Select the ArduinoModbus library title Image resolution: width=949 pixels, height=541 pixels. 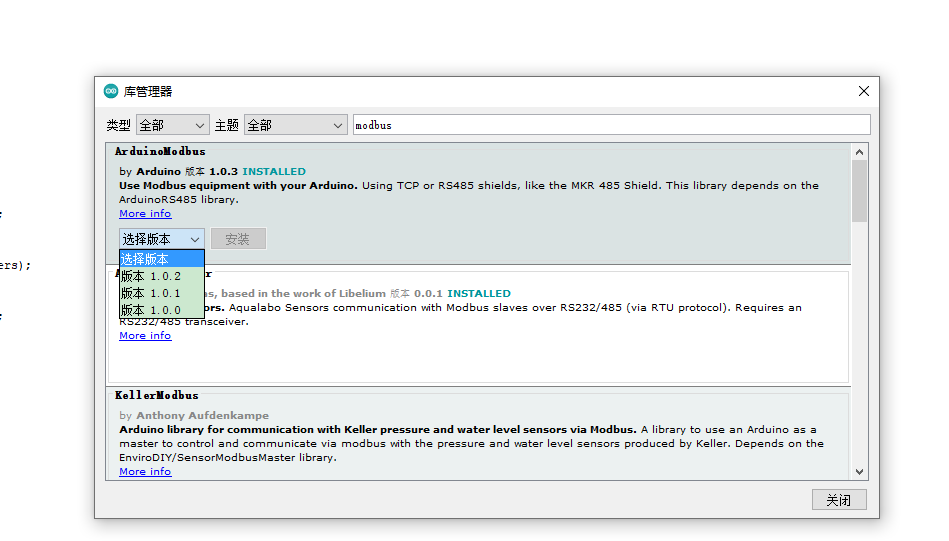pyautogui.click(x=160, y=151)
